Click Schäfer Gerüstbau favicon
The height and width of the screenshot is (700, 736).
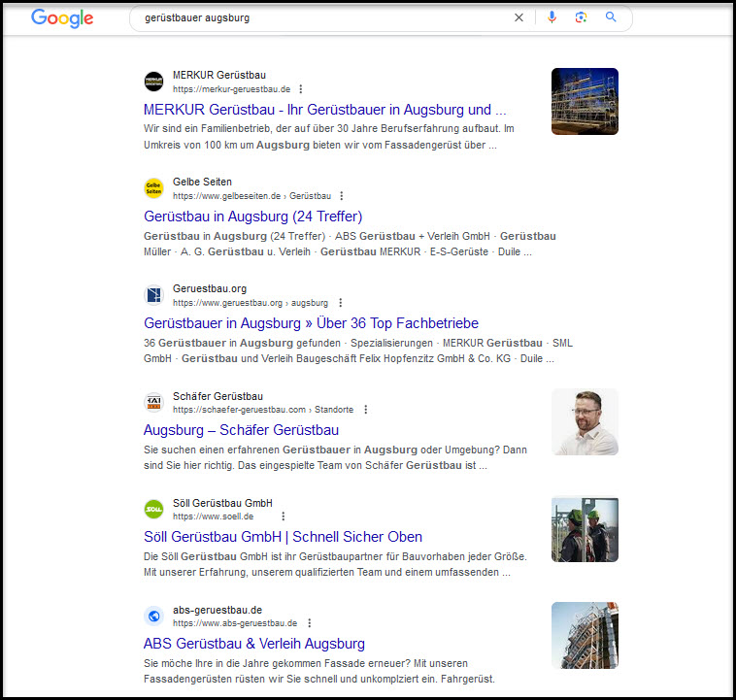click(153, 402)
